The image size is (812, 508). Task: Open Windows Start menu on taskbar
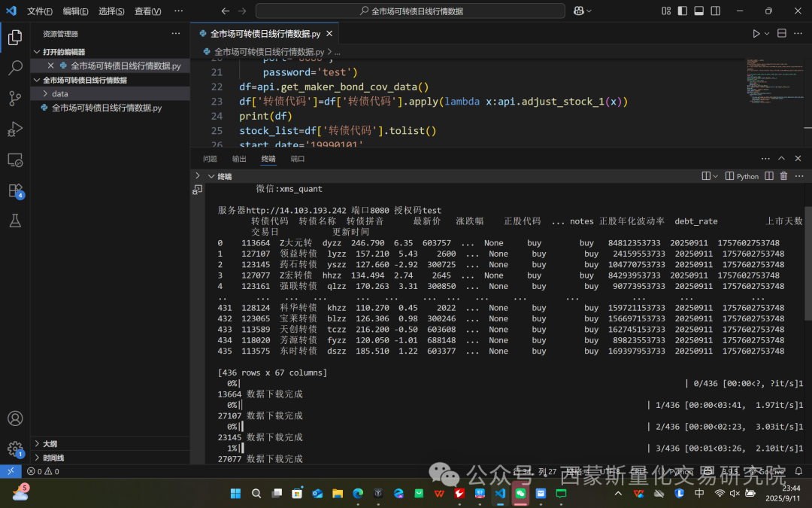pyautogui.click(x=235, y=493)
